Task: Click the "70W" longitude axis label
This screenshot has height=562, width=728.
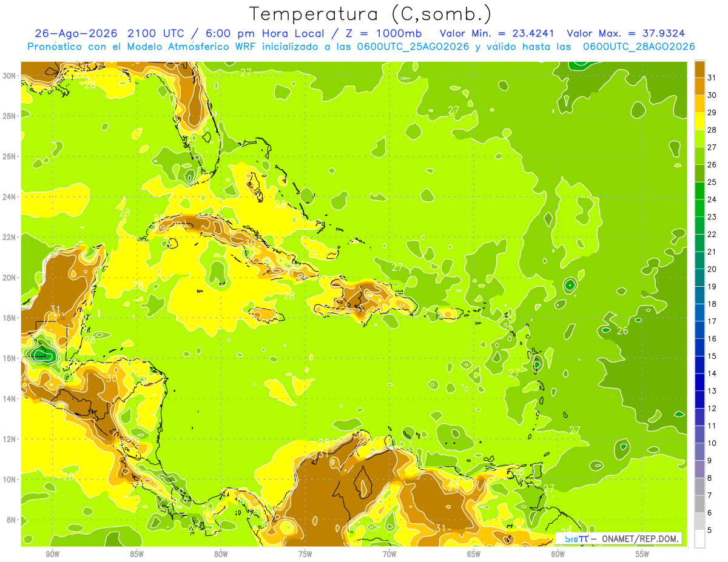Action: click(389, 554)
